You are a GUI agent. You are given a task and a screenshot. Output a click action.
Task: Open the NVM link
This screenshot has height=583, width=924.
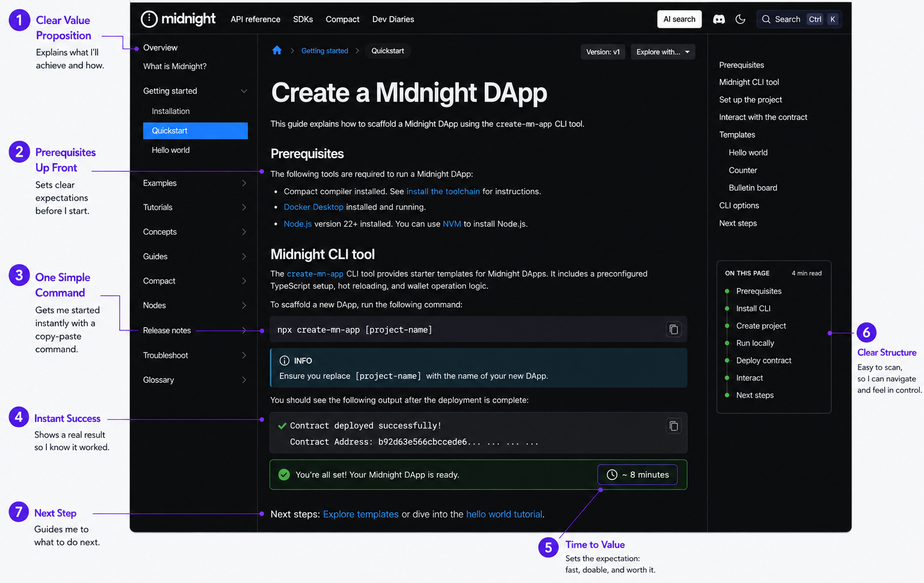[x=452, y=224]
